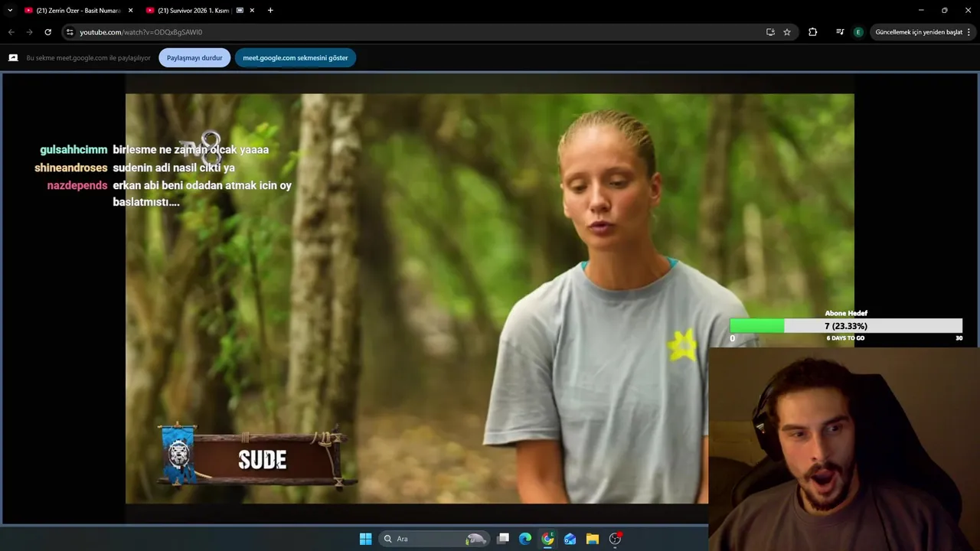Open a new browser tab
The width and height of the screenshot is (980, 551).
[270, 10]
